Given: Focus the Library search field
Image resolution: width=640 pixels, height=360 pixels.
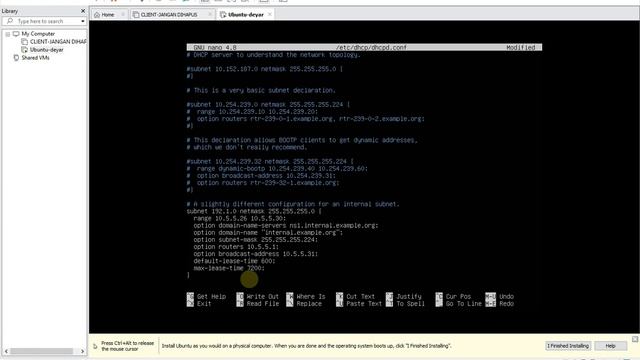Looking at the screenshot, I should click(44, 21).
